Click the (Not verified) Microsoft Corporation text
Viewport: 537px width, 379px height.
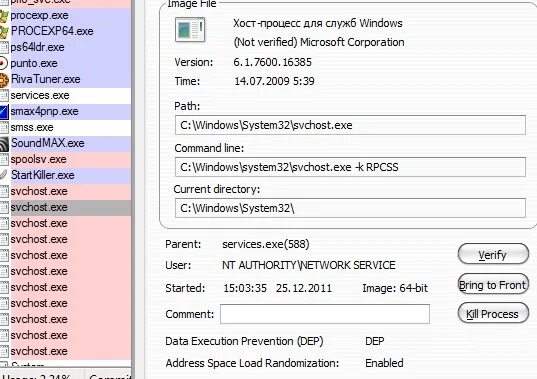point(319,42)
